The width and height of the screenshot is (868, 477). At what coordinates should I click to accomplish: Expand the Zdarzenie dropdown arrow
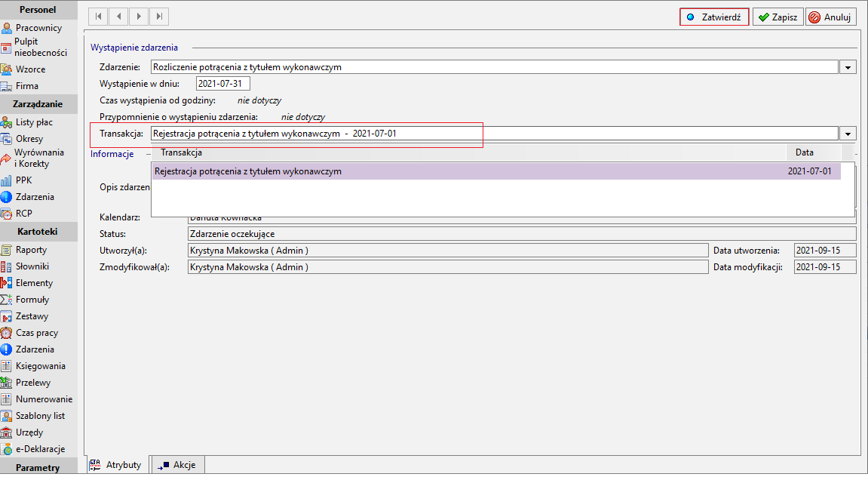pos(848,68)
